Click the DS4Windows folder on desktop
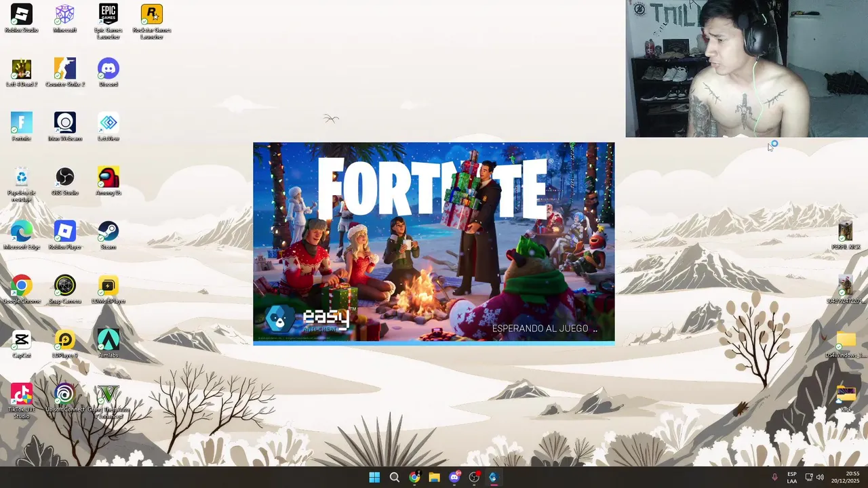Screen dimensions: 868x488 (x=846, y=344)
